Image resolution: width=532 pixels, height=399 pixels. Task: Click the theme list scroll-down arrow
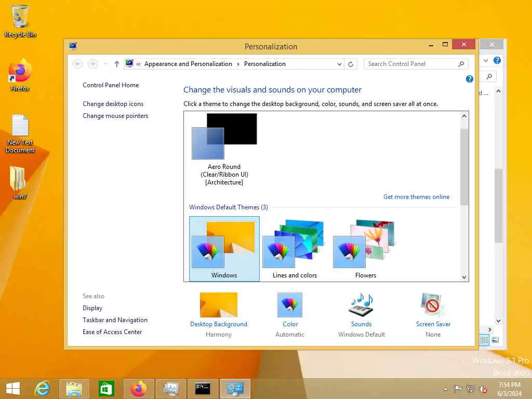464,277
